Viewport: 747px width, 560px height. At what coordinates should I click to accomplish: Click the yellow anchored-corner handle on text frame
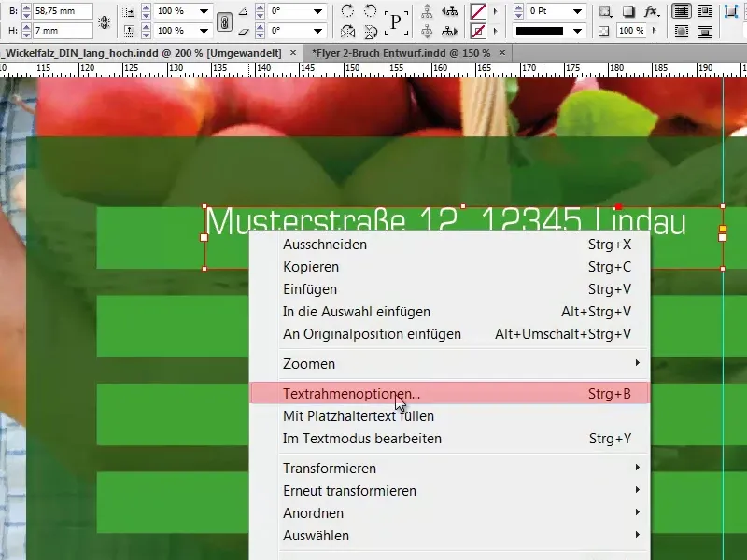[722, 229]
